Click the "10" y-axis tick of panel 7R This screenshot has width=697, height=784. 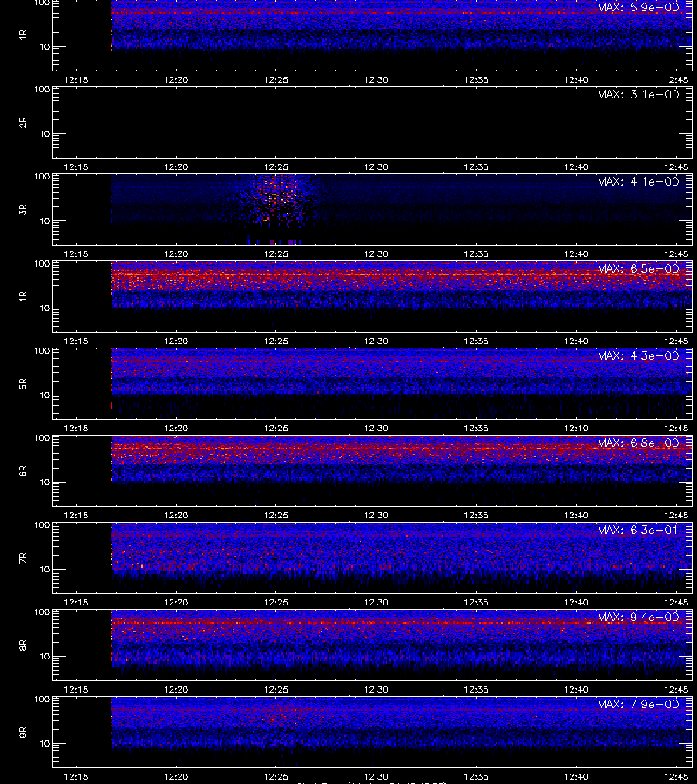[x=45, y=570]
